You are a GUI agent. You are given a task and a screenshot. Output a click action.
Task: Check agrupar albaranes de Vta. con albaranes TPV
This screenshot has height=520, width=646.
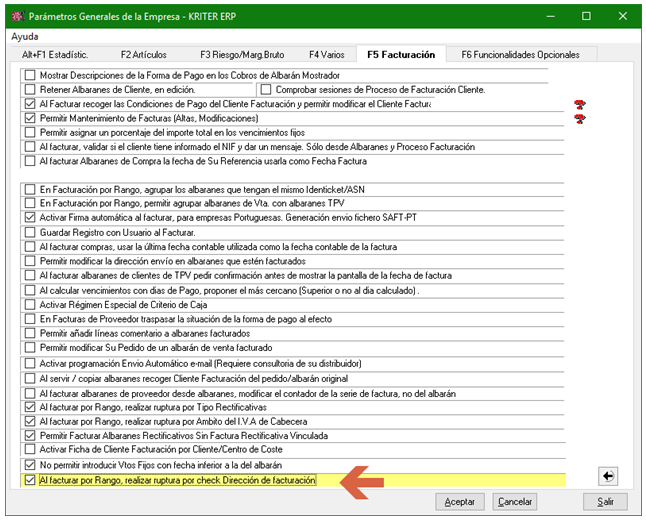tap(30, 203)
